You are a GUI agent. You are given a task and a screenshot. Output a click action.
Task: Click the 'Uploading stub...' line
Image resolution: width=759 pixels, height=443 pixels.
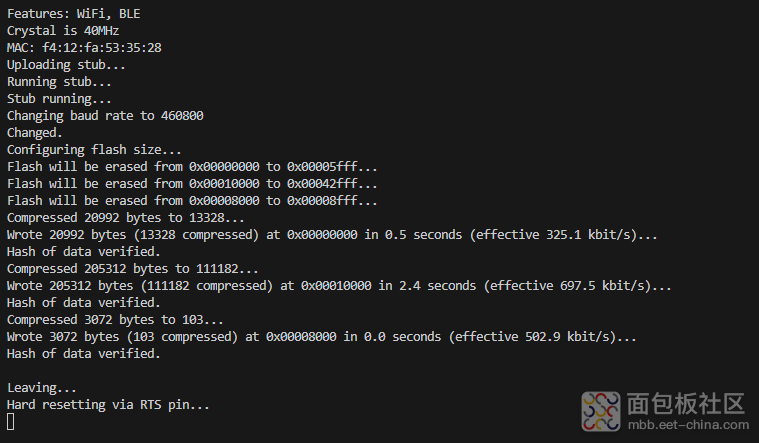(x=66, y=64)
